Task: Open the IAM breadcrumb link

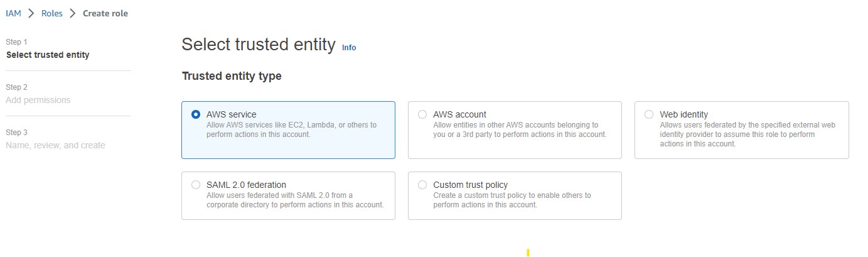Action: click(x=13, y=13)
